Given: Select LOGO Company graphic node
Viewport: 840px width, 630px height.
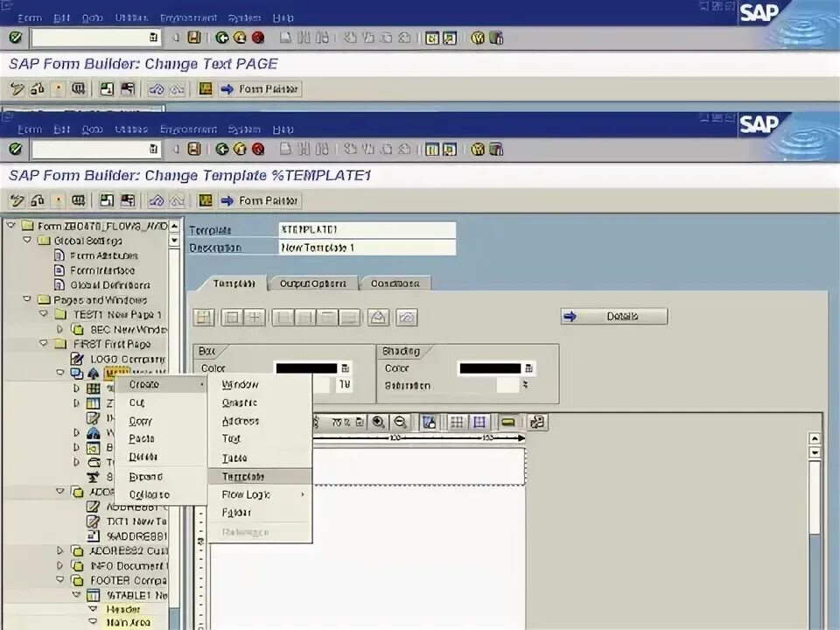Looking at the screenshot, I should tap(127, 359).
